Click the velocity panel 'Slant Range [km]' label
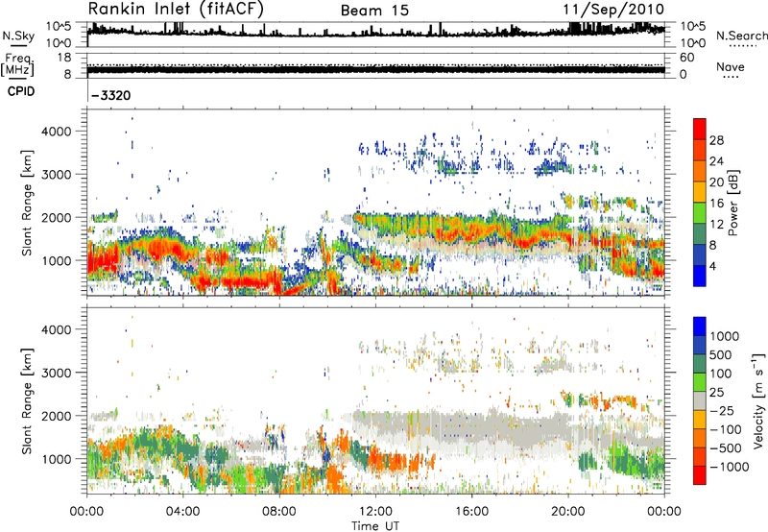Image resolution: width=768 pixels, height=532 pixels. tap(27, 401)
